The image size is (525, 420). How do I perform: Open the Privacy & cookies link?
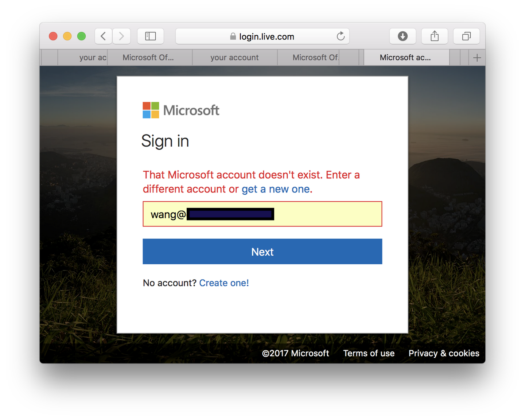[444, 353]
